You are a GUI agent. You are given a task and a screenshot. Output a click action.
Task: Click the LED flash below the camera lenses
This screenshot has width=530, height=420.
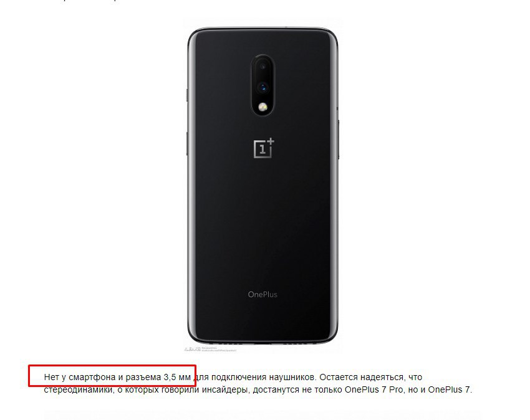tap(263, 107)
